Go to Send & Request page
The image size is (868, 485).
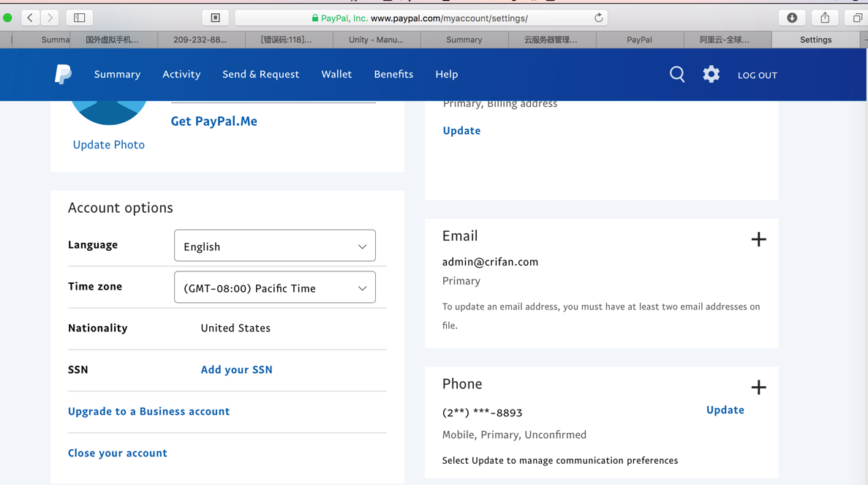point(260,74)
